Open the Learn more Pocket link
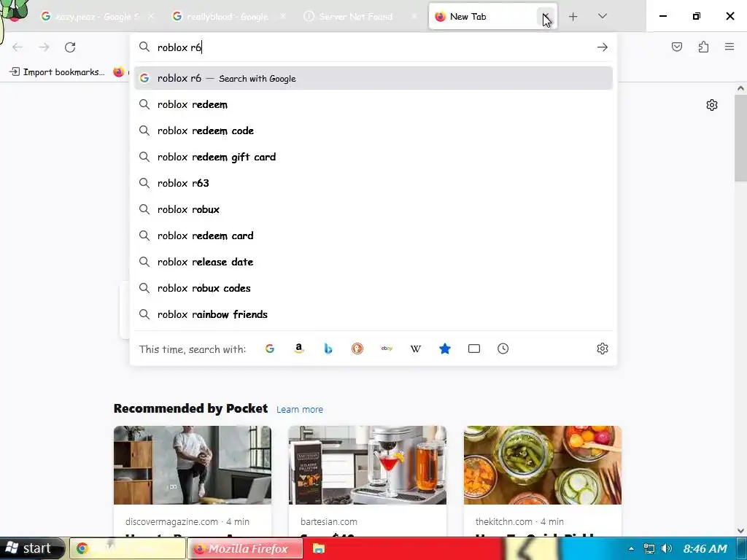Image resolution: width=747 pixels, height=560 pixels. tap(300, 409)
